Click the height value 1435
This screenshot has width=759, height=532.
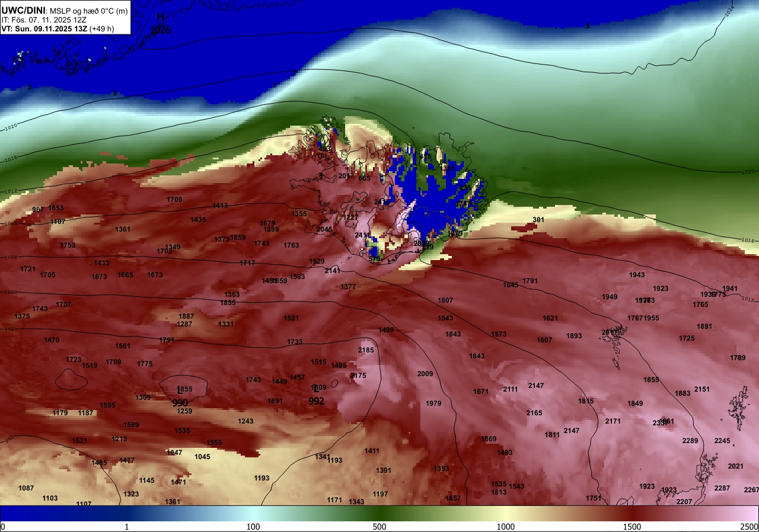tap(198, 220)
